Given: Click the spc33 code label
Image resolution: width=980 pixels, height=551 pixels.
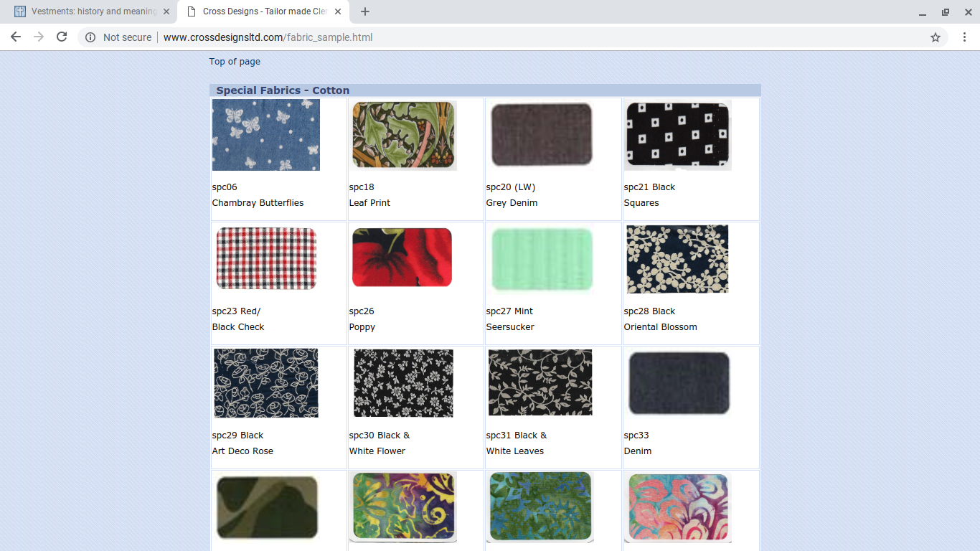Looking at the screenshot, I should point(636,435).
